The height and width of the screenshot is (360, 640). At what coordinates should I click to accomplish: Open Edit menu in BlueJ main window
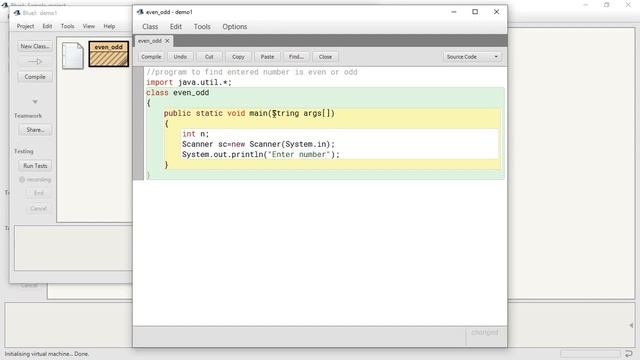click(47, 26)
